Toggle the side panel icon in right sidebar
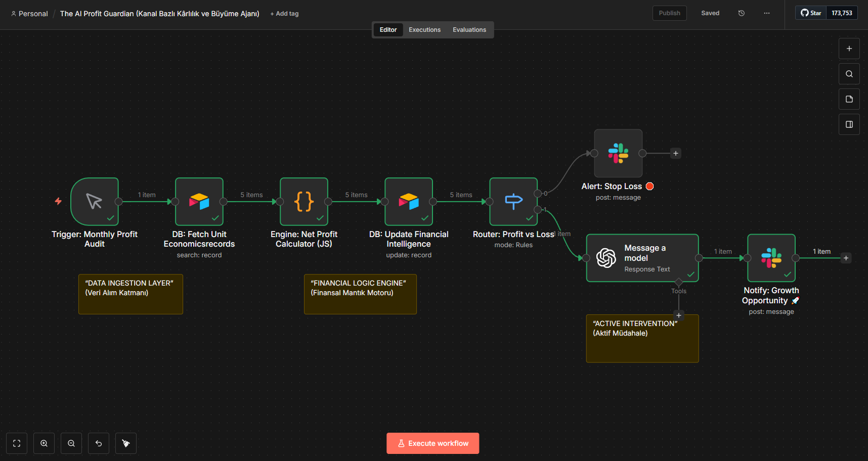Screen dimensions: 868x461 849,124
